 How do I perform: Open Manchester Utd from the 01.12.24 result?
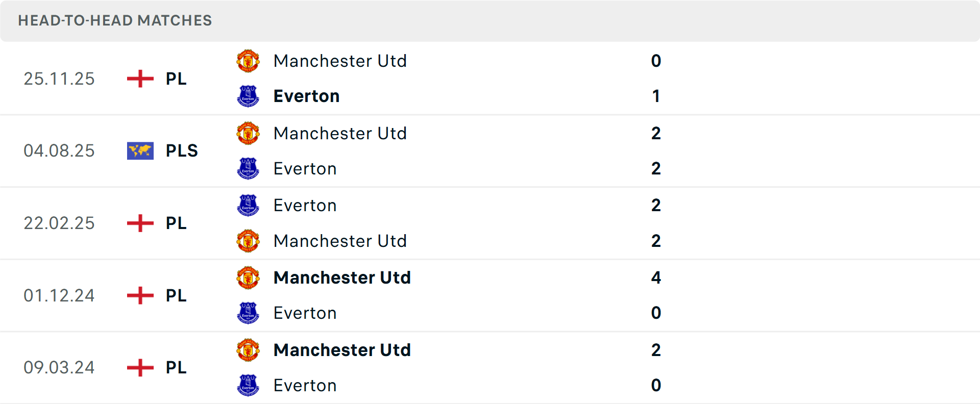click(342, 278)
